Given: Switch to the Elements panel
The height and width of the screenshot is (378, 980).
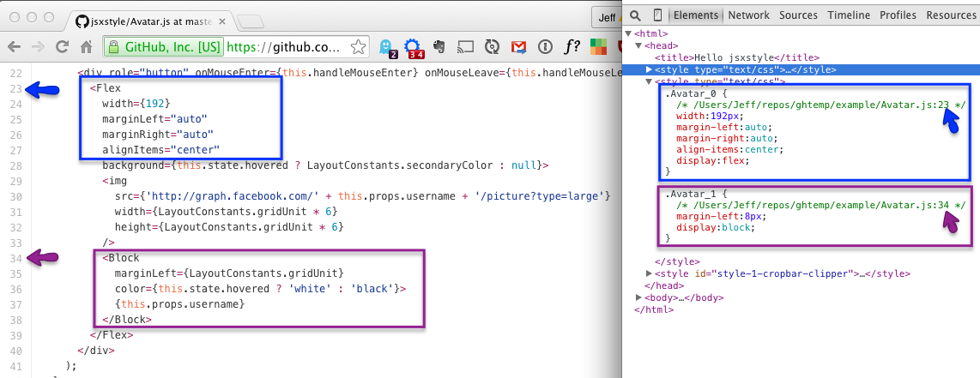Looking at the screenshot, I should [696, 15].
